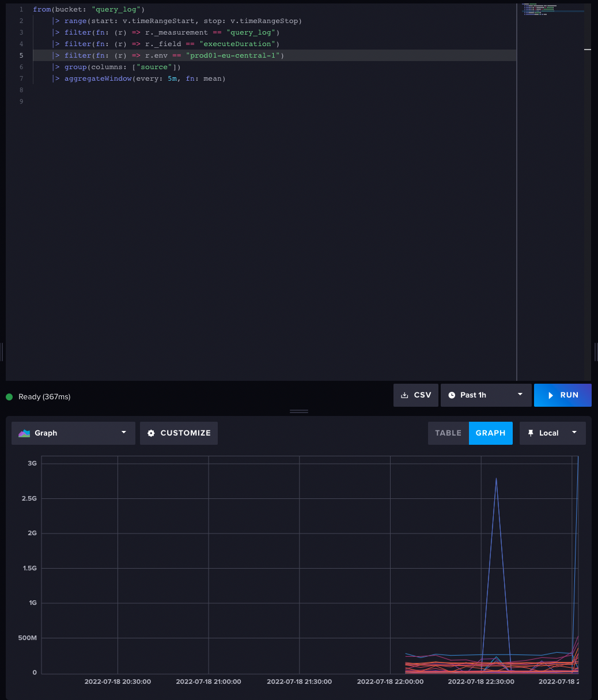Download query results using the CSV button
The image size is (598, 700).
click(415, 395)
